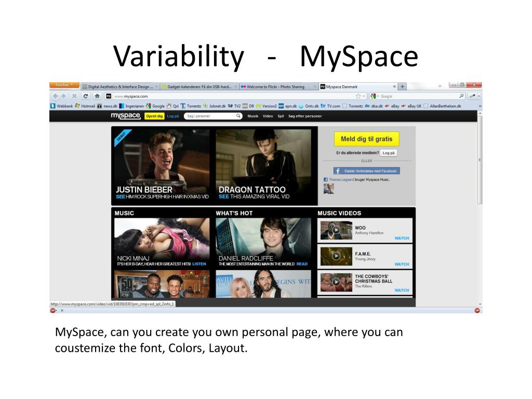Expand the bookmarks toolbar overflow chevron
The width and height of the screenshot is (532, 399).
pos(480,106)
